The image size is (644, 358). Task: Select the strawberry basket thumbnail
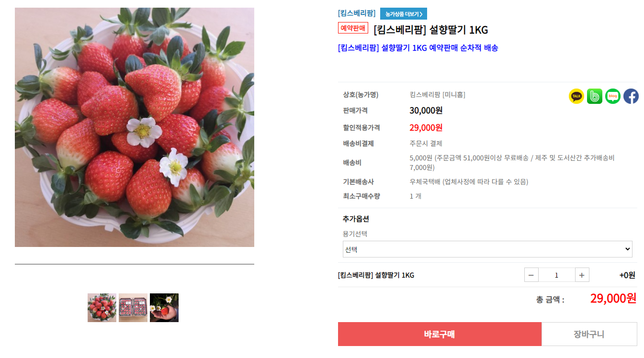point(102,308)
